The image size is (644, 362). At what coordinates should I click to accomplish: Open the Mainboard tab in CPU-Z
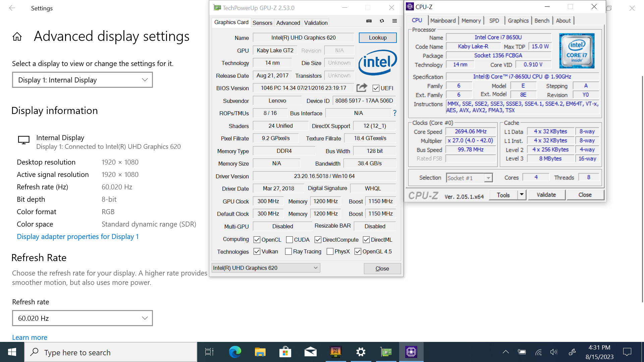coord(443,20)
